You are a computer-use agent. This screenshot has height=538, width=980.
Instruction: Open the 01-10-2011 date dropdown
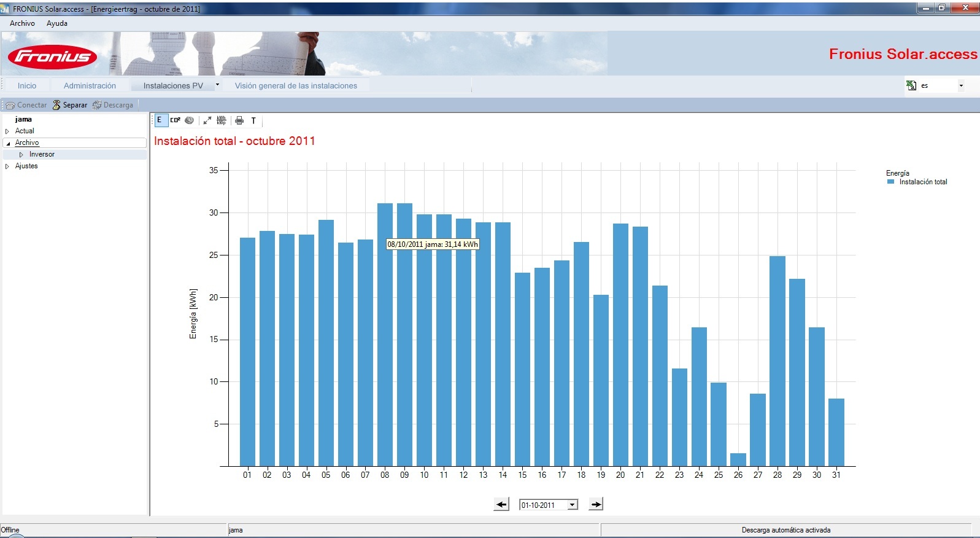(x=573, y=505)
